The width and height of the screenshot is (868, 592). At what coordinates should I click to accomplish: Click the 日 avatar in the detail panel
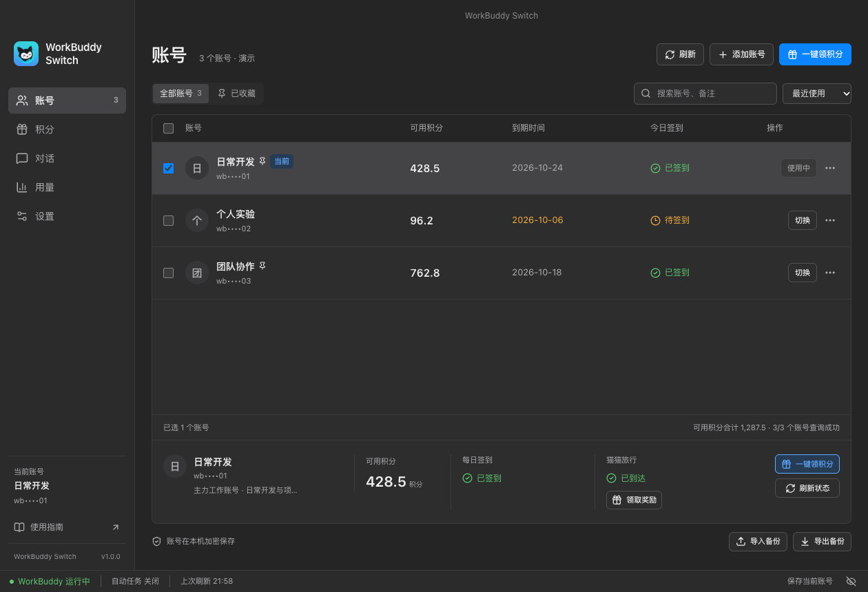175,466
